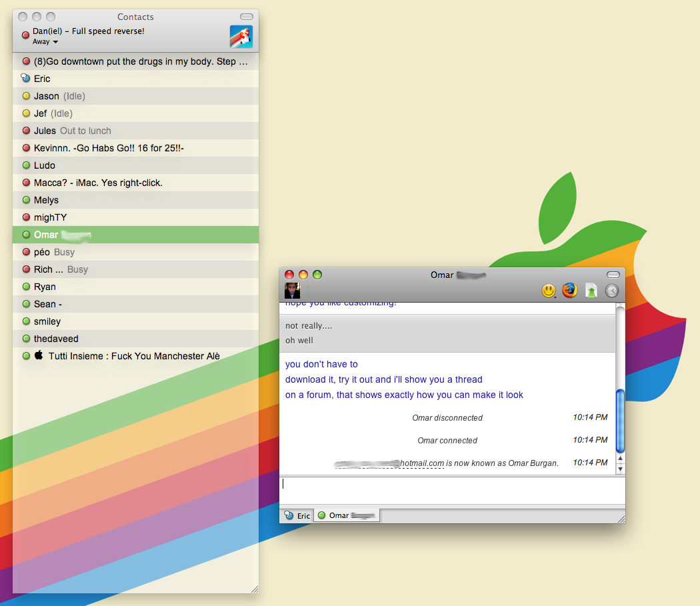Click message 'you don't have to'
The height and width of the screenshot is (606, 700).
pos(321,364)
